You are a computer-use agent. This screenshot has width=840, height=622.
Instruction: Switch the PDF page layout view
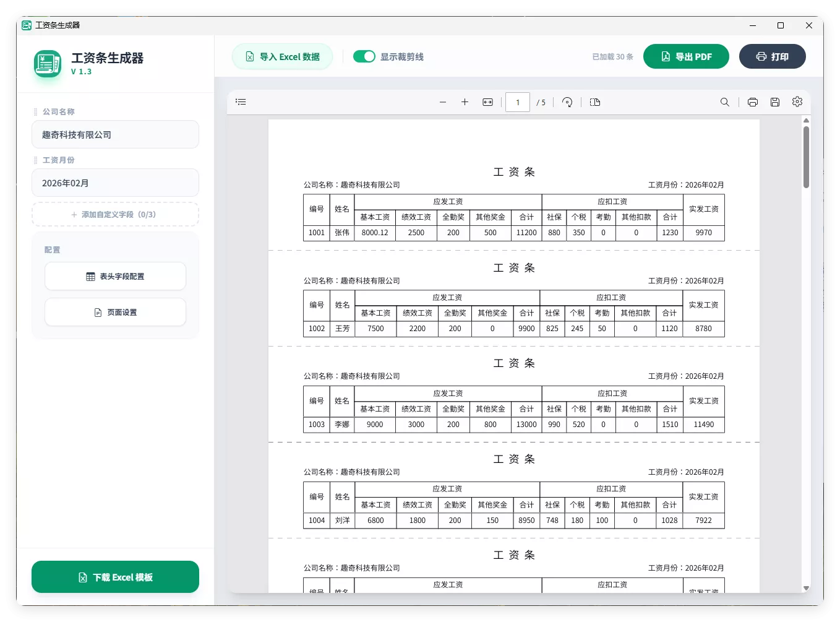click(x=594, y=102)
